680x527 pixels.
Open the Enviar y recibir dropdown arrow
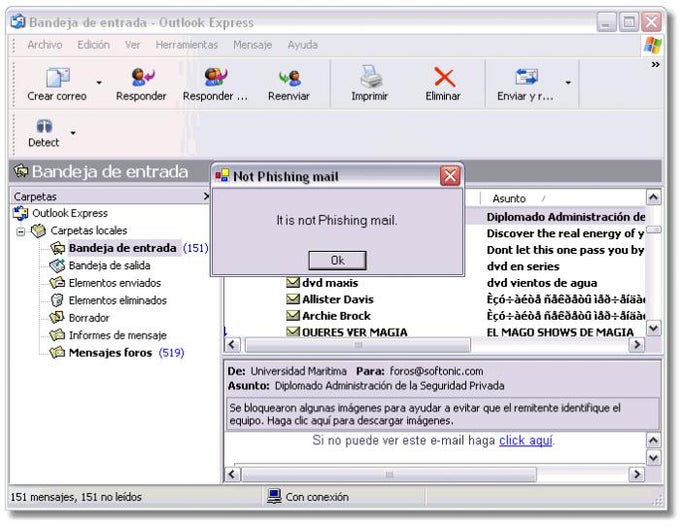click(x=568, y=82)
